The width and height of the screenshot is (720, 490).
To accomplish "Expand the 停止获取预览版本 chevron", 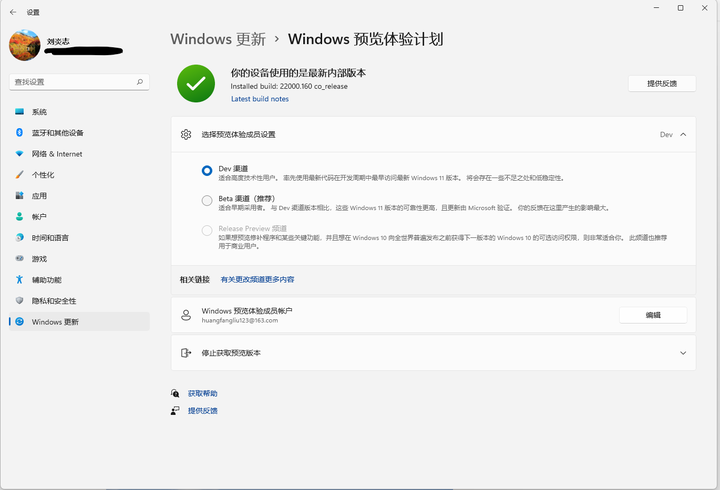I will (x=683, y=353).
